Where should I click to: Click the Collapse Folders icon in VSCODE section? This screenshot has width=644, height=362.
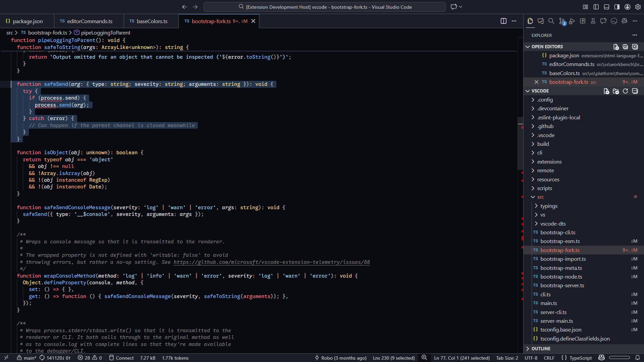(635, 91)
